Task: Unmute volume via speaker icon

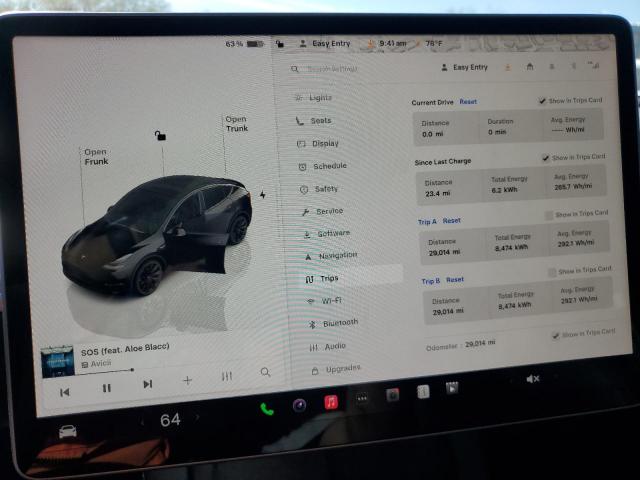Action: [533, 379]
